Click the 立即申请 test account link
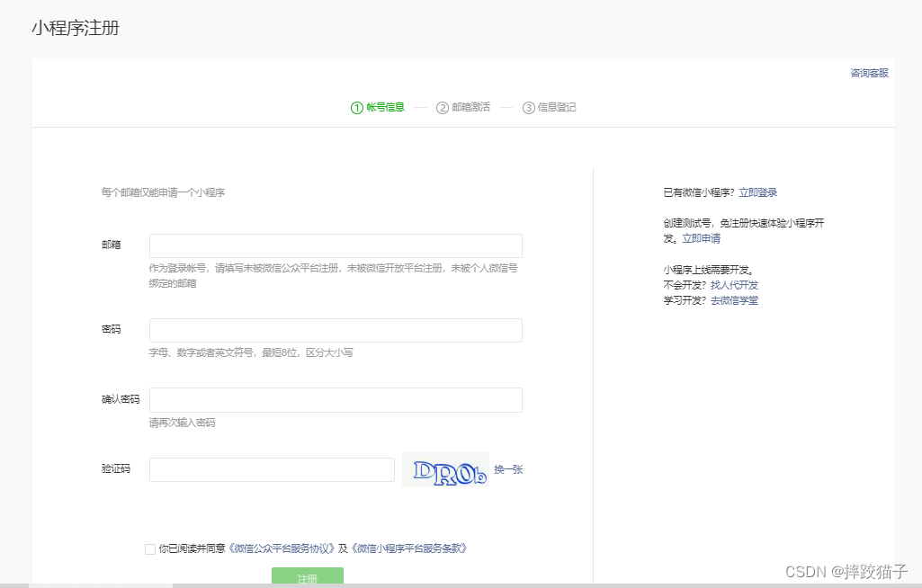This screenshot has width=922, height=588. pyautogui.click(x=701, y=238)
